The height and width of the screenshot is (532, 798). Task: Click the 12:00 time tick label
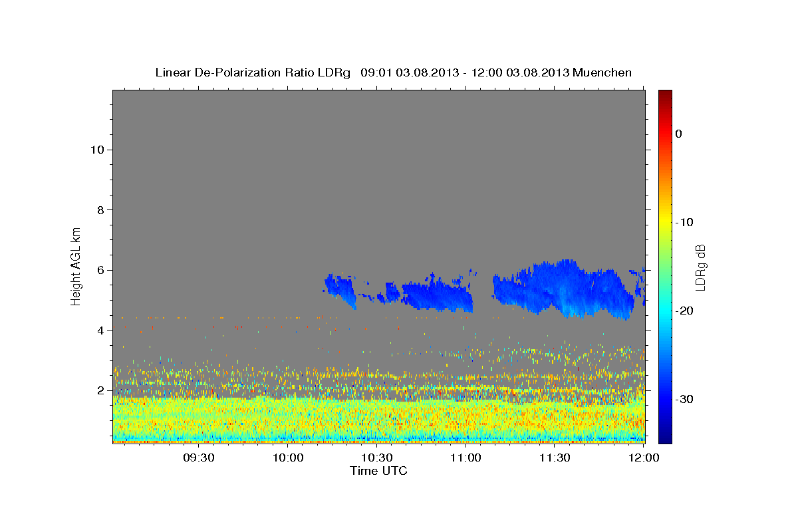(x=644, y=458)
